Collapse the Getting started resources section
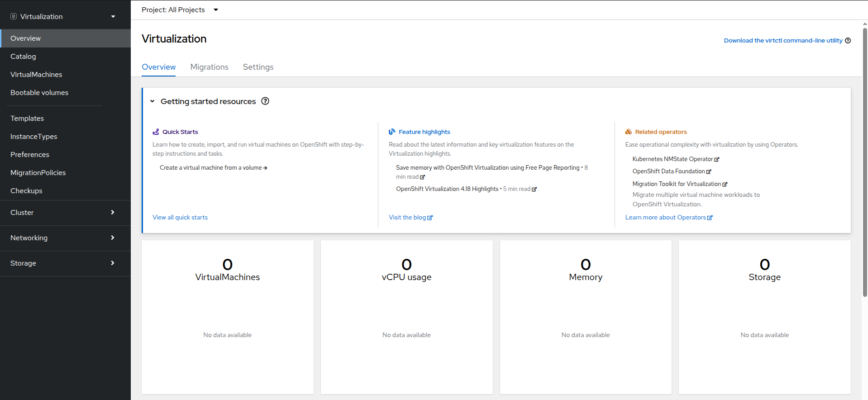Image resolution: width=868 pixels, height=400 pixels. click(153, 101)
